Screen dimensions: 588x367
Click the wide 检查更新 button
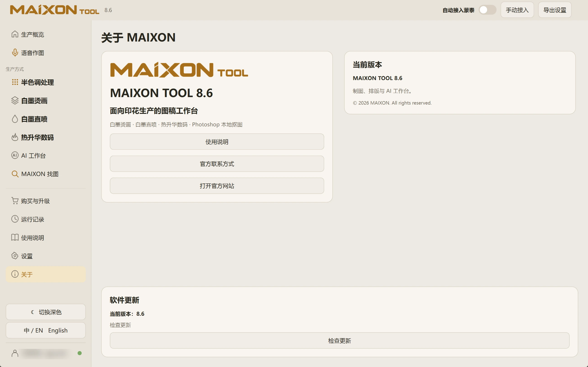coord(339,340)
